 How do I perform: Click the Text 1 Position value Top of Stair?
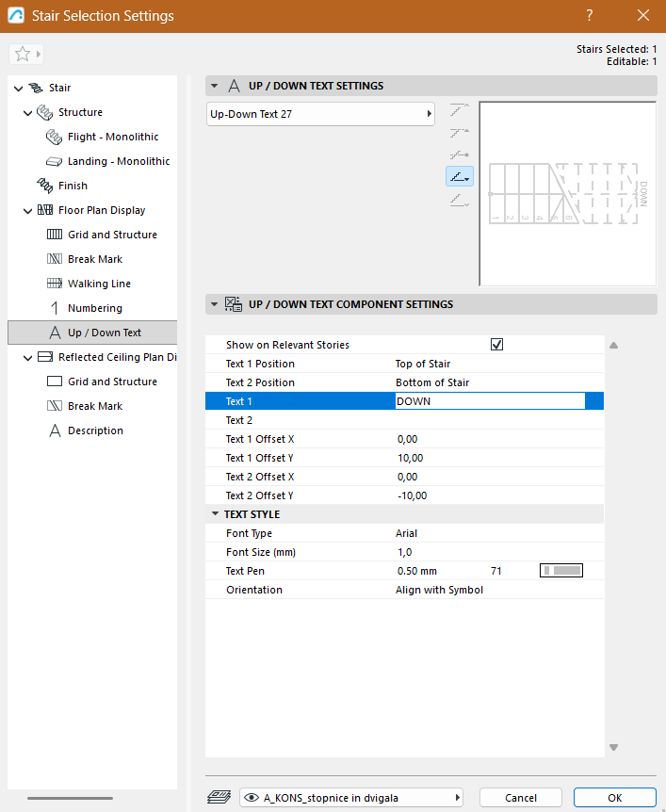click(423, 364)
